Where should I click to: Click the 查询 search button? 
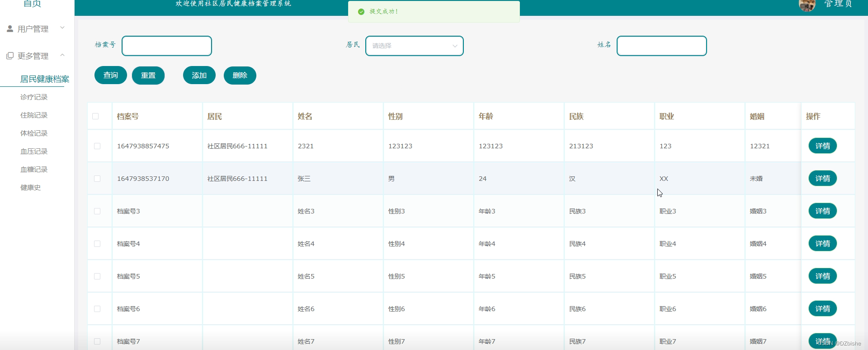tap(111, 76)
